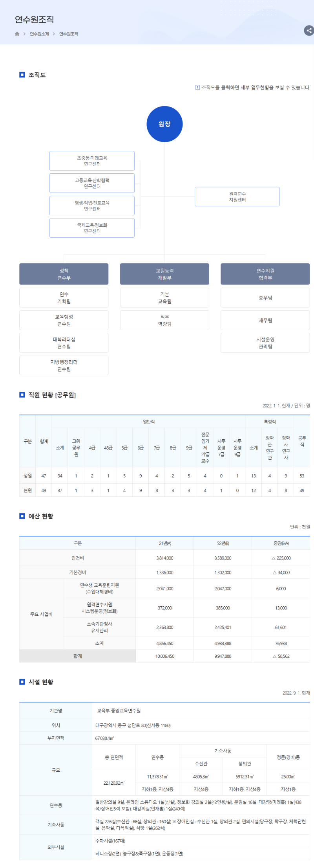Open 초중등·미래교육 연구센터 box
314x868 pixels.
(x=92, y=161)
